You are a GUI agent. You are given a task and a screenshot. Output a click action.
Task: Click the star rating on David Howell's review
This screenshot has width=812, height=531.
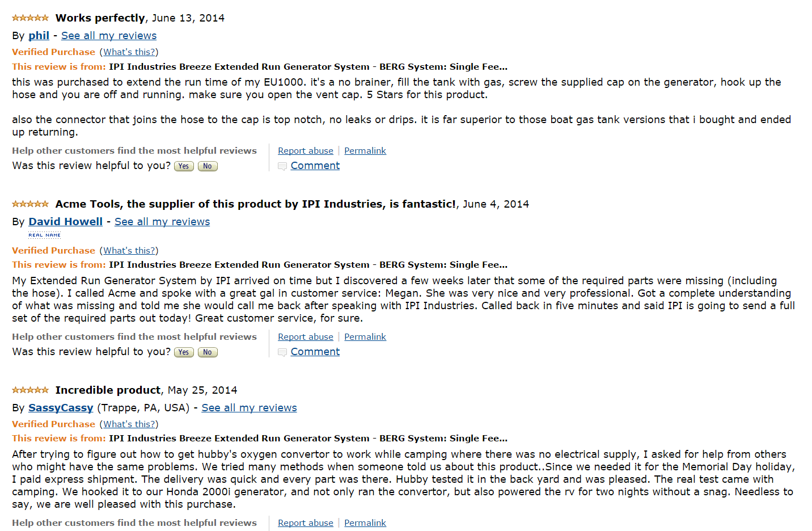[x=30, y=204]
